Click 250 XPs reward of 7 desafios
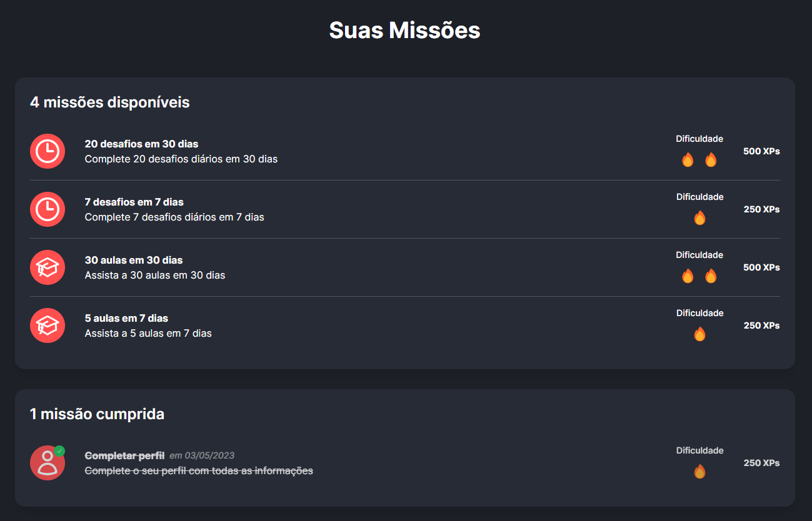The width and height of the screenshot is (812, 521). point(761,209)
